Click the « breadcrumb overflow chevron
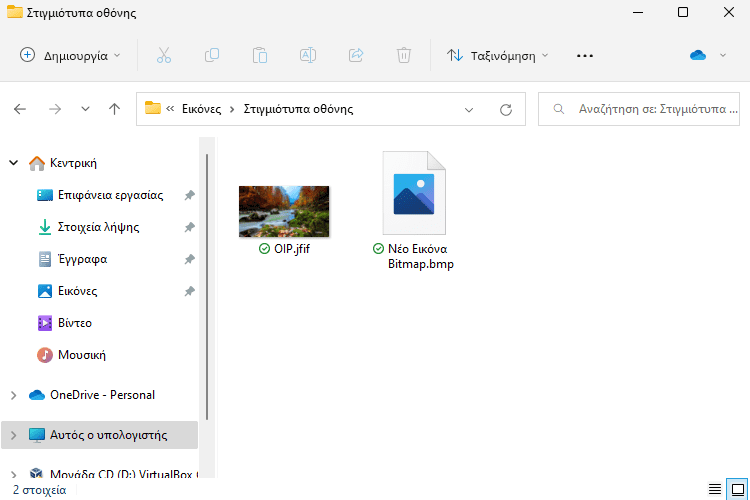Screen dimensions: 750x500 [170, 109]
